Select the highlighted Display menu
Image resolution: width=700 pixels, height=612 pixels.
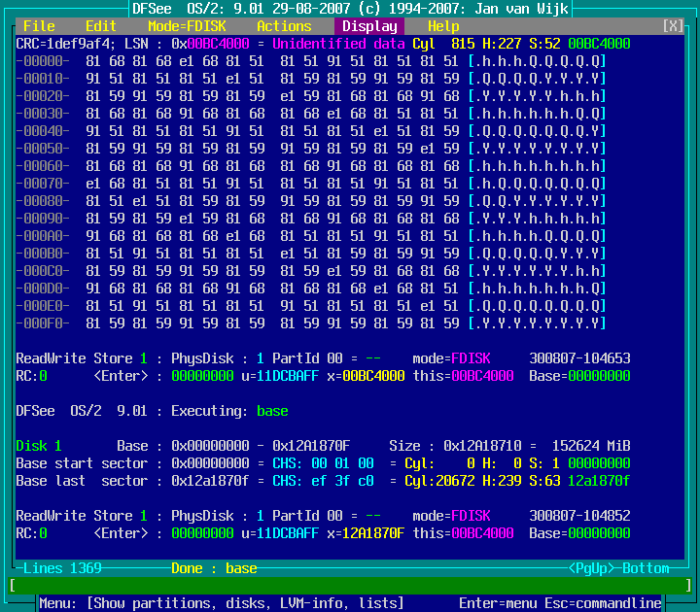369,26
